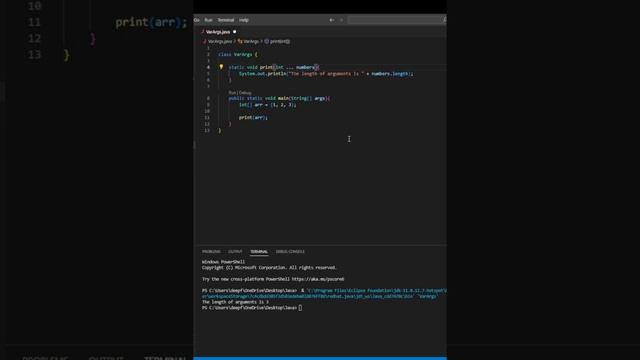The height and width of the screenshot is (360, 640).
Task: Click the Go Forward navigation arrow
Action: coord(342,20)
